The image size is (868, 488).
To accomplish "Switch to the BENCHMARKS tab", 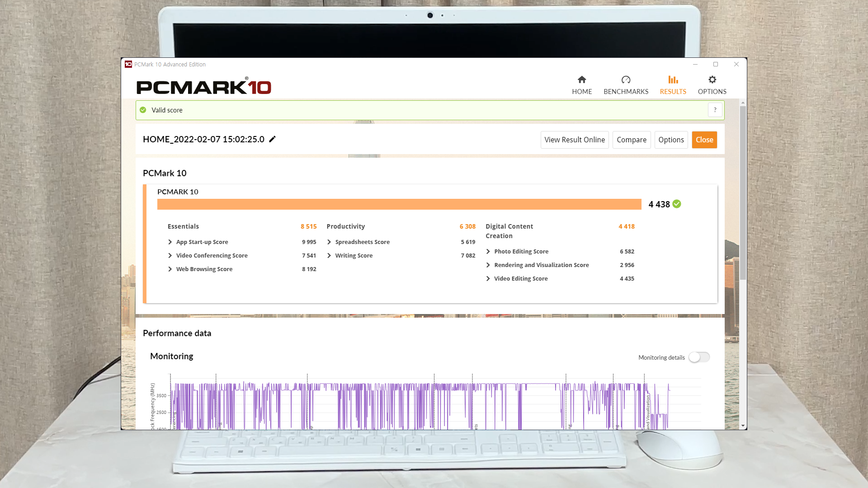I will point(626,91).
